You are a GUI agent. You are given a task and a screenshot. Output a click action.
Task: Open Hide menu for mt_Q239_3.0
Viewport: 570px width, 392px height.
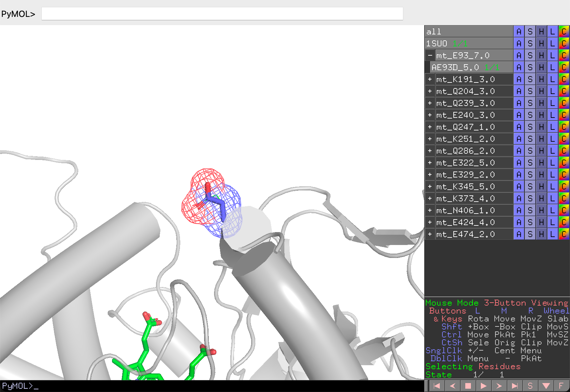tap(541, 103)
